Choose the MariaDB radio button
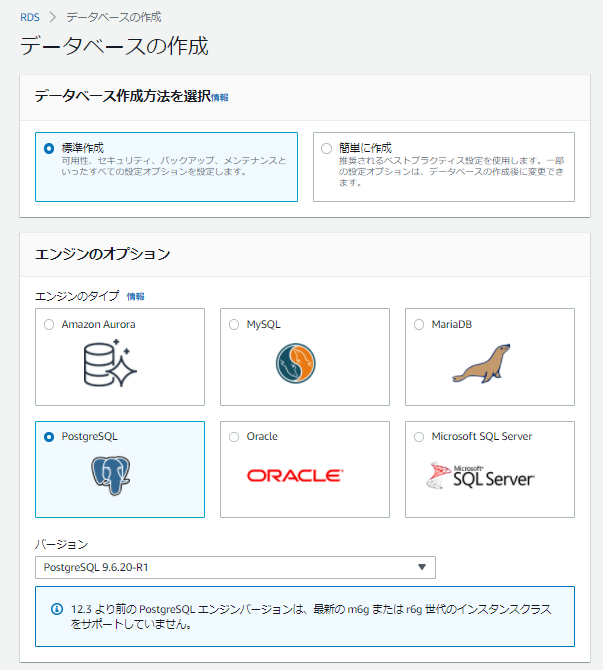This screenshot has width=603, height=670. tap(419, 324)
